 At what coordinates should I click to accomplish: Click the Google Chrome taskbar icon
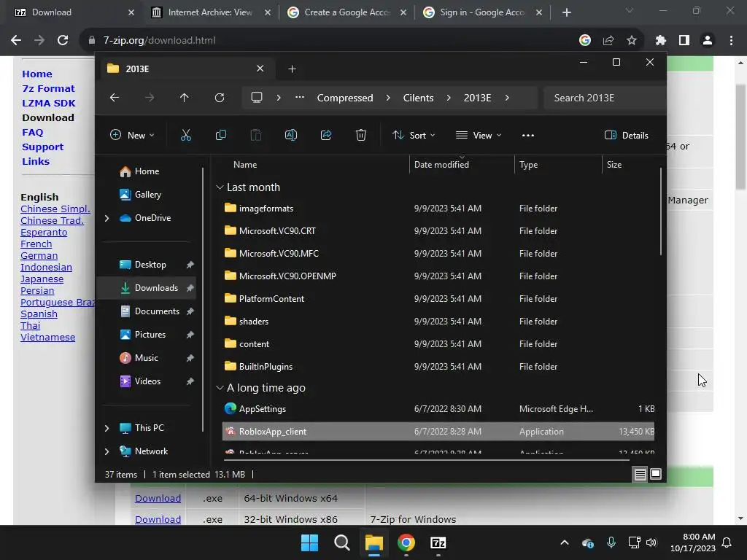(x=406, y=542)
